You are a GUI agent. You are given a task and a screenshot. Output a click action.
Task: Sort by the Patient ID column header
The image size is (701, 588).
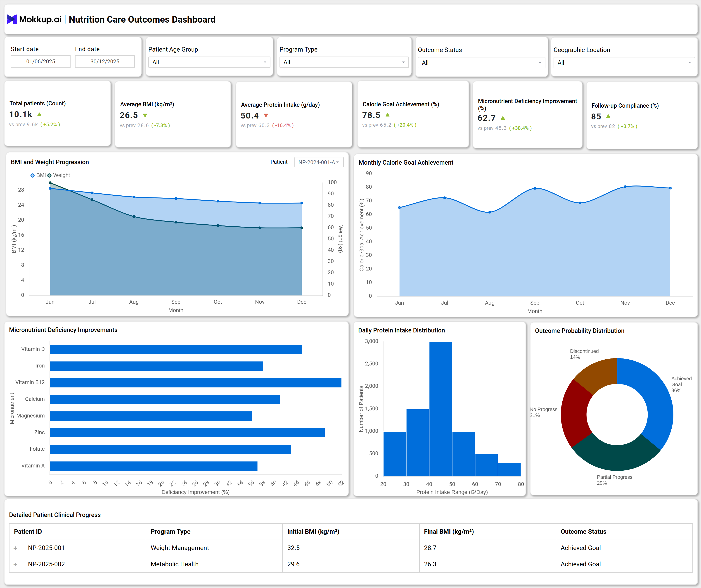(77, 531)
